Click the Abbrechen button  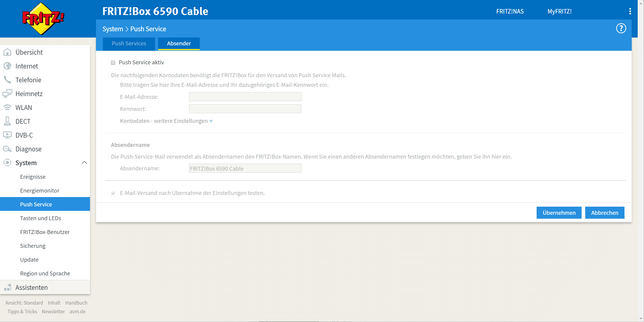pyautogui.click(x=604, y=213)
